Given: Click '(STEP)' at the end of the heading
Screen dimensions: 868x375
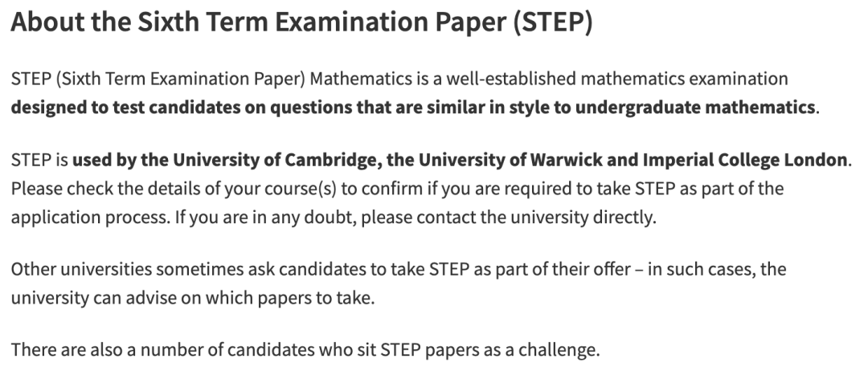Looking at the screenshot, I should tap(552, 22).
